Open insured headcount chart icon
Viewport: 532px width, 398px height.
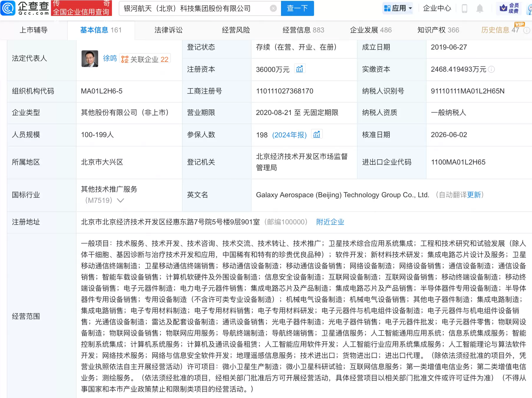click(317, 134)
